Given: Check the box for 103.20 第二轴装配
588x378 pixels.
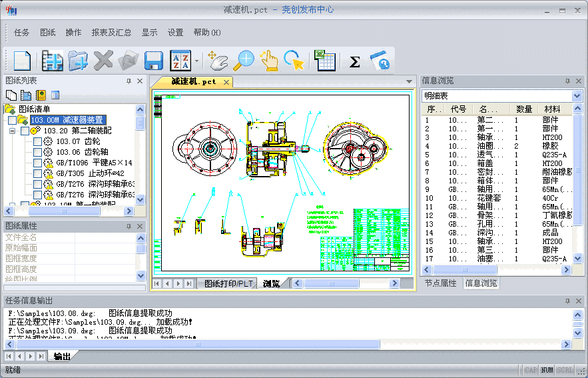Looking at the screenshot, I should pos(25,131).
